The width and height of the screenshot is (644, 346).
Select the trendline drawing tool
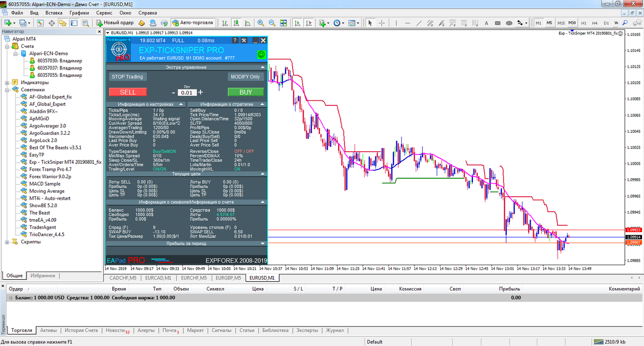(419, 23)
